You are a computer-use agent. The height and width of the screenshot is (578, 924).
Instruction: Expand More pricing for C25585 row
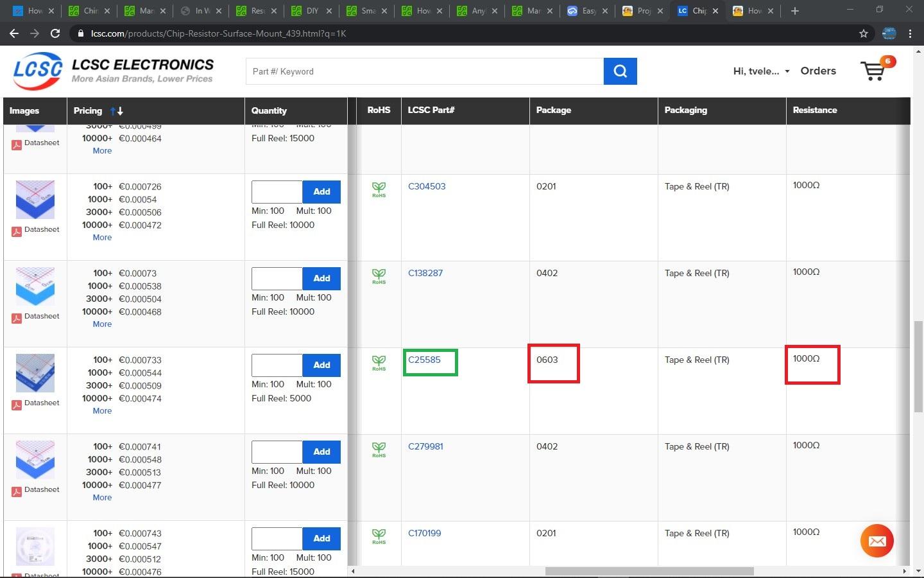click(x=102, y=411)
